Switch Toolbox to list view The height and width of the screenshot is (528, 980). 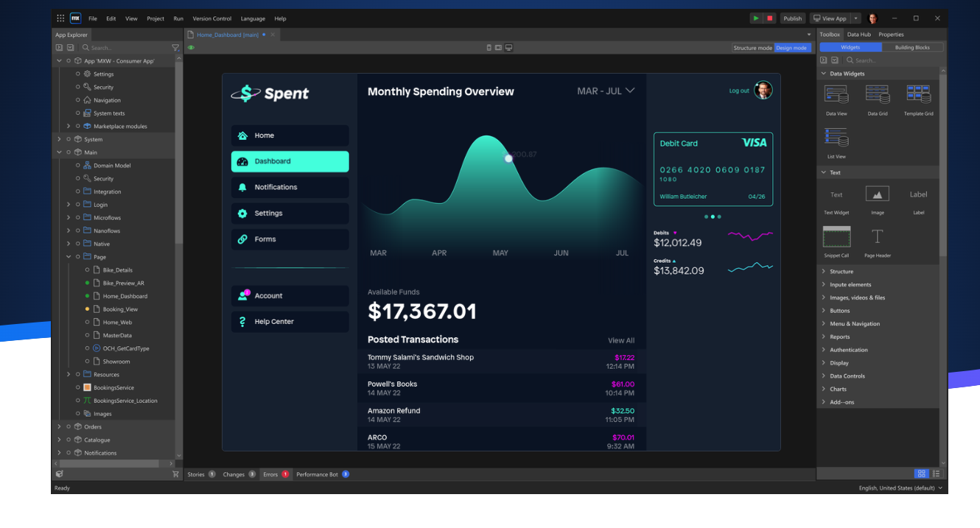tap(936, 474)
